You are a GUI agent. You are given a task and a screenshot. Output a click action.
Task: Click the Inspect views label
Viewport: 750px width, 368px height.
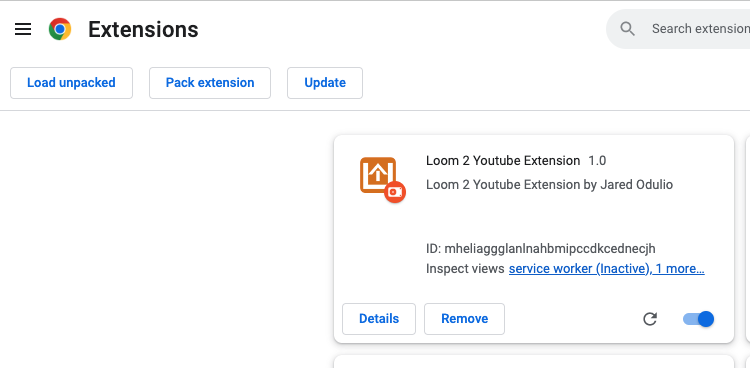pyautogui.click(x=465, y=269)
